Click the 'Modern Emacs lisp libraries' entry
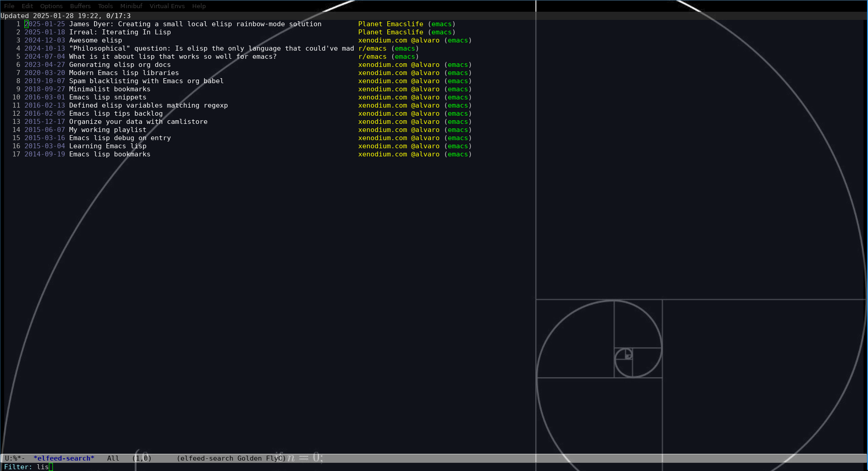The width and height of the screenshot is (868, 471). (x=123, y=73)
